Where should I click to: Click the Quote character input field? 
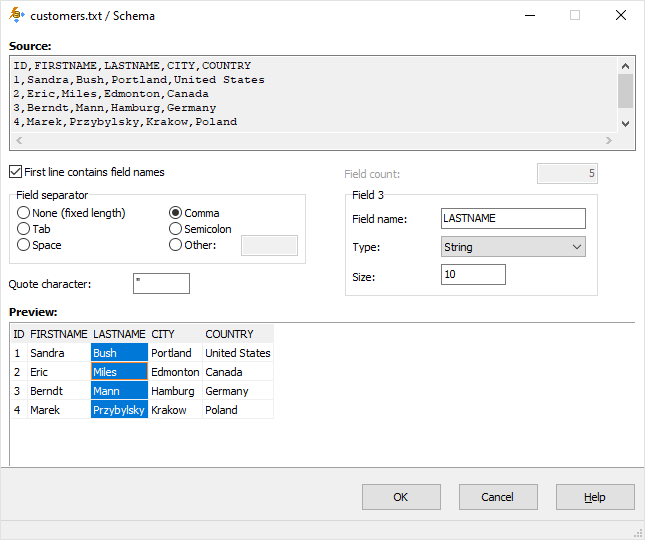pyautogui.click(x=161, y=283)
